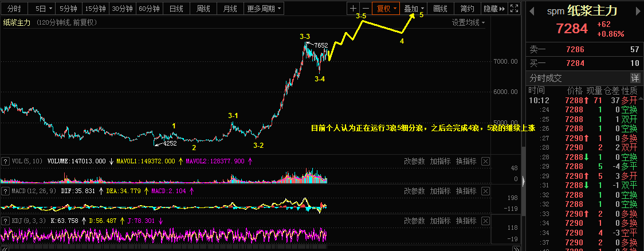This screenshot has height=251, width=644.
Task: Close the MACD indicator panel
Action: click(x=485, y=191)
